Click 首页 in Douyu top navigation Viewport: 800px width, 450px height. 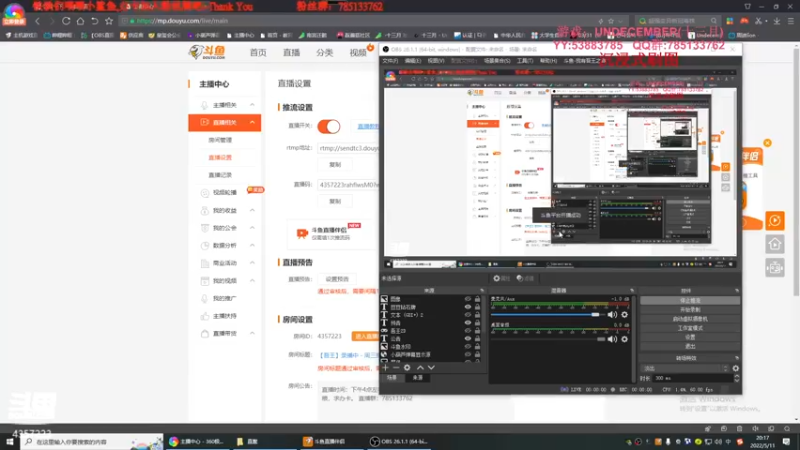click(x=258, y=53)
